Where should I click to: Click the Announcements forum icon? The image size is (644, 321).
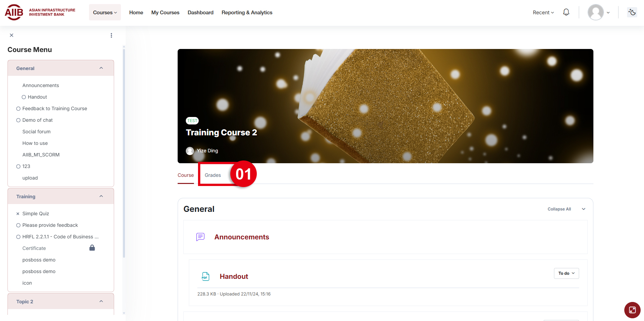(x=200, y=237)
